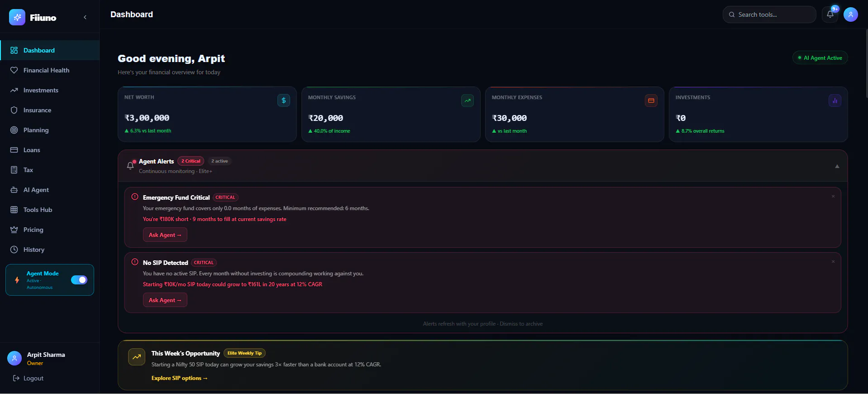Viewport: 868px width, 394px height.
Task: Click the Monthly Expenses card icon
Action: [x=651, y=101]
